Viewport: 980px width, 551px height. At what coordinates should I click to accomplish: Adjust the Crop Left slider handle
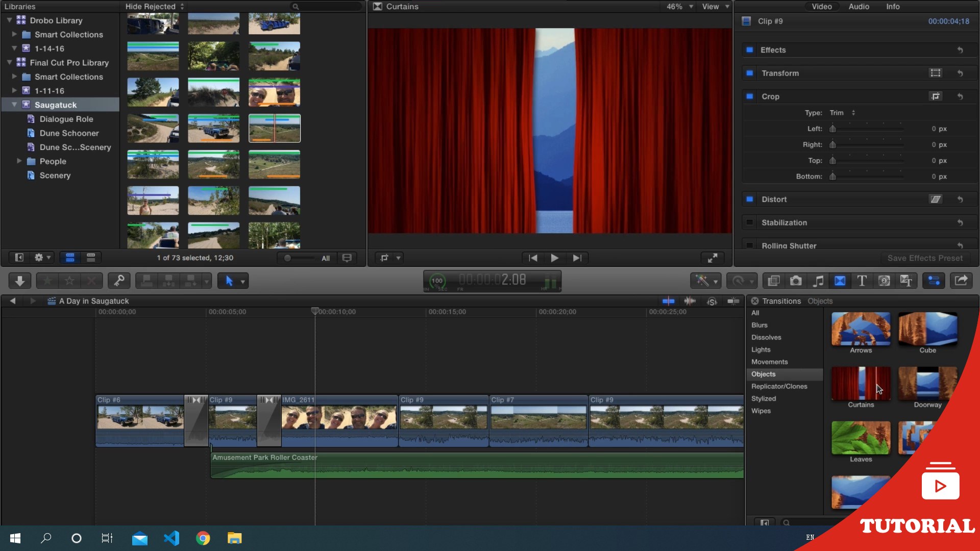point(832,129)
